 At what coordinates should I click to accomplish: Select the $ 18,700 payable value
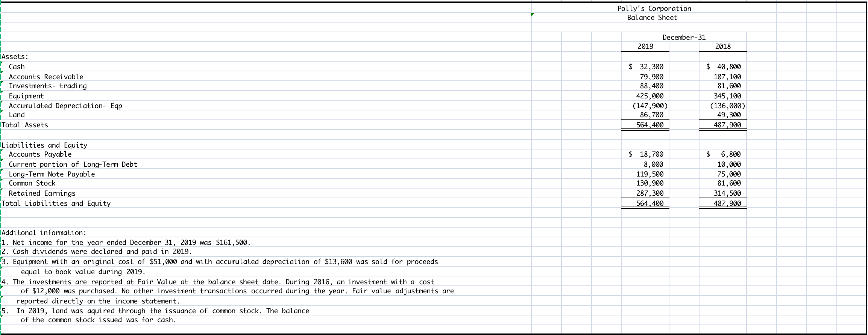coord(646,154)
